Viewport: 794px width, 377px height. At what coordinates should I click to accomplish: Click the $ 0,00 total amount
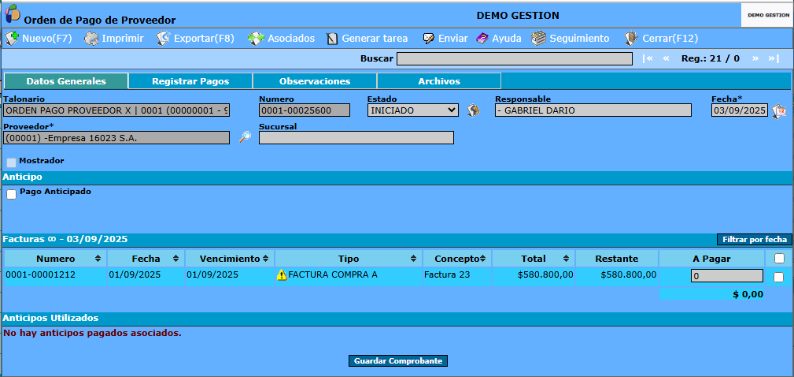[x=748, y=295]
